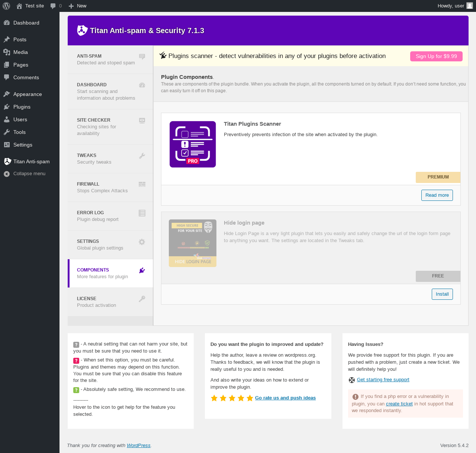476x453 pixels.
Task: Click Read more for Titan Plugins Scanner
Action: tap(437, 195)
